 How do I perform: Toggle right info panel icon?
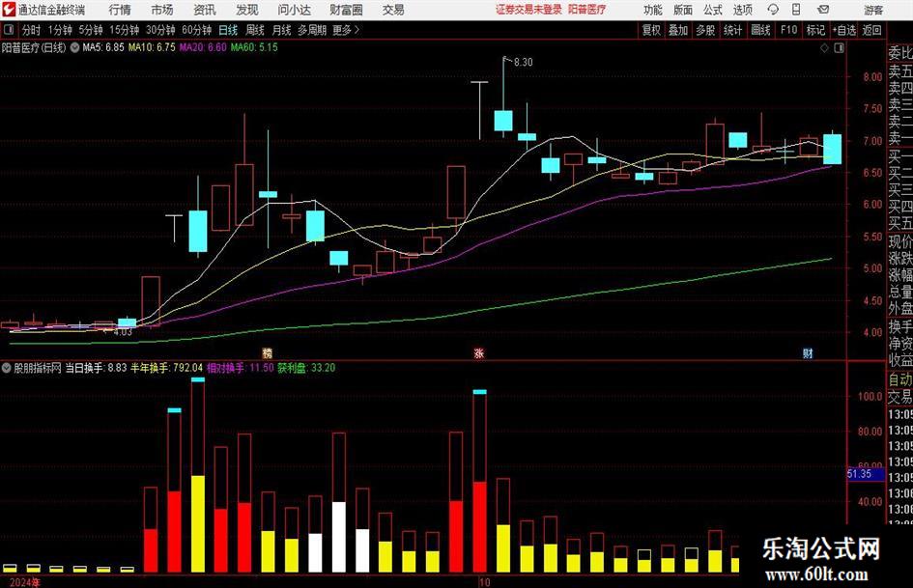839,48
